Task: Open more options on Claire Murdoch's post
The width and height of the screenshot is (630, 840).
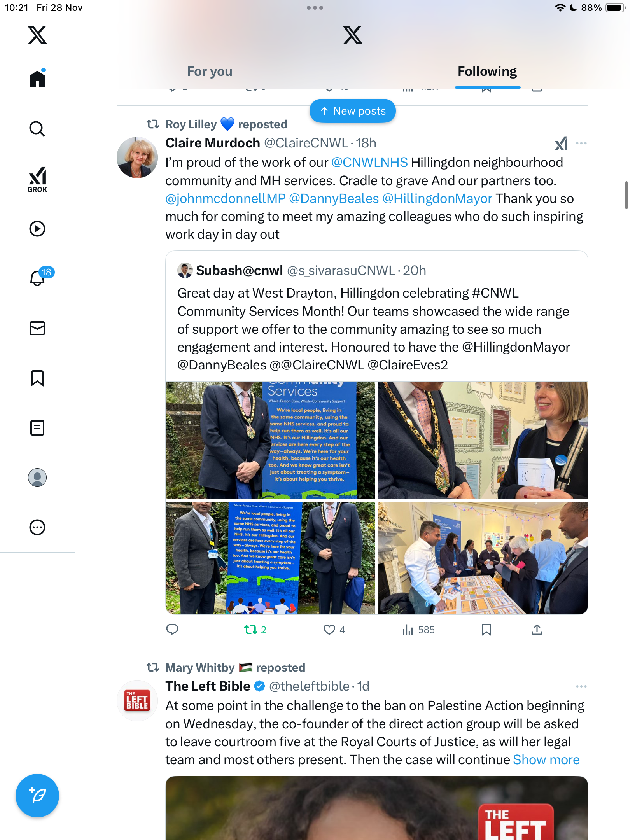Action: [x=581, y=143]
